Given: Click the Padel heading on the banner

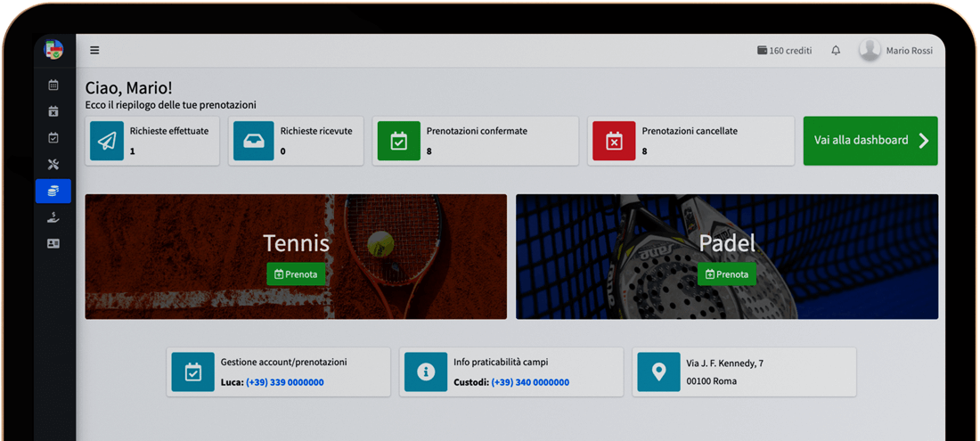Looking at the screenshot, I should 727,243.
